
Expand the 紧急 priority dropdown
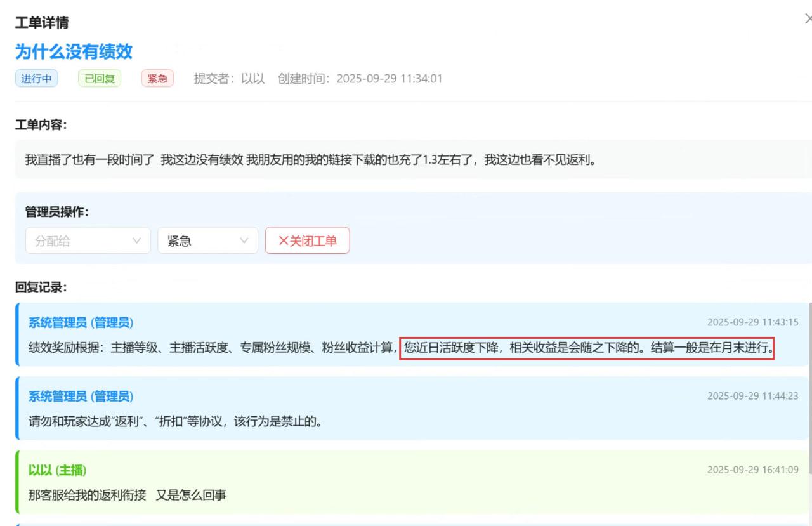207,240
